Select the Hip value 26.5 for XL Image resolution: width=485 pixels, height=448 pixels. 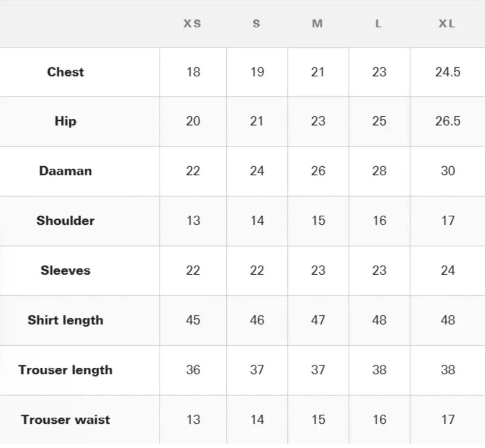[448, 121]
